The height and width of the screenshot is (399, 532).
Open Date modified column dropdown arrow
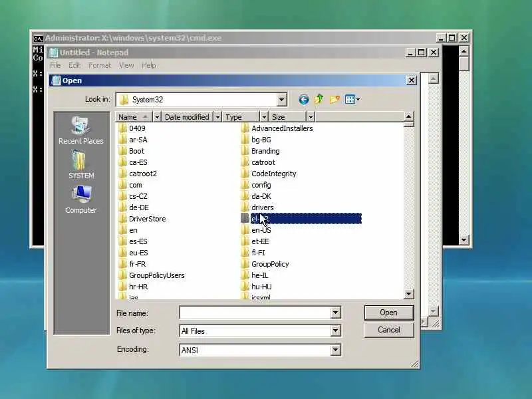coord(217,117)
